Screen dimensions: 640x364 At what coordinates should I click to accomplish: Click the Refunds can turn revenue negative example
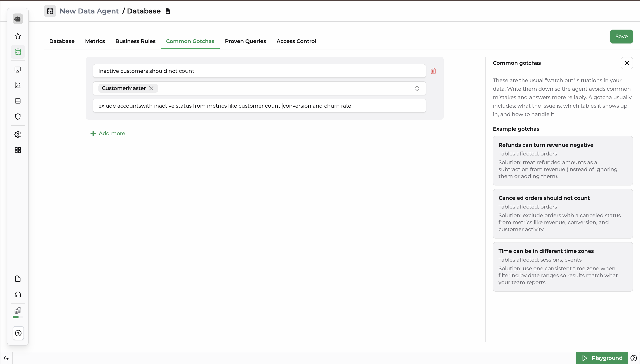pos(563,160)
